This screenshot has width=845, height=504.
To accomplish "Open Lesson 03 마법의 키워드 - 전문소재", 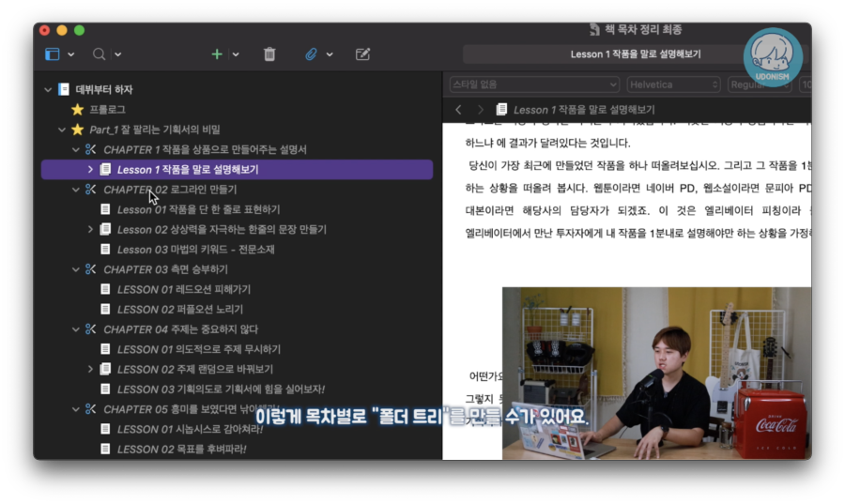I will click(x=195, y=250).
